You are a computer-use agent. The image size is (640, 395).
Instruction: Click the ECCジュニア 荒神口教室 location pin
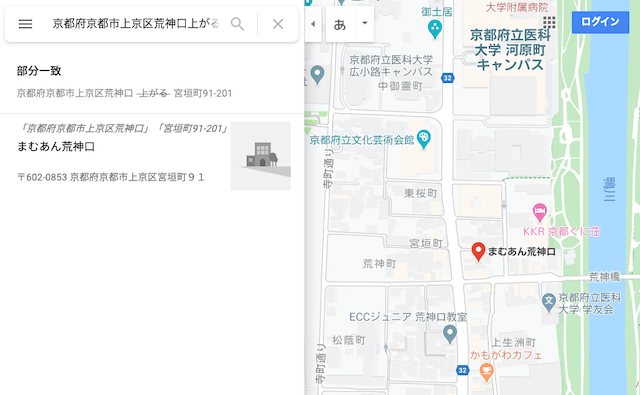pos(450,335)
